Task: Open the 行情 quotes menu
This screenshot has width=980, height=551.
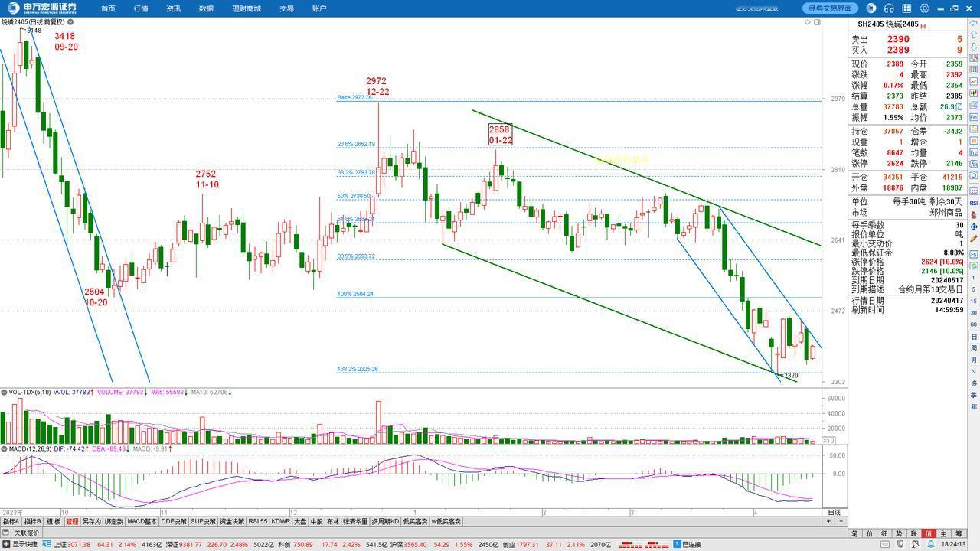Action: click(x=141, y=8)
